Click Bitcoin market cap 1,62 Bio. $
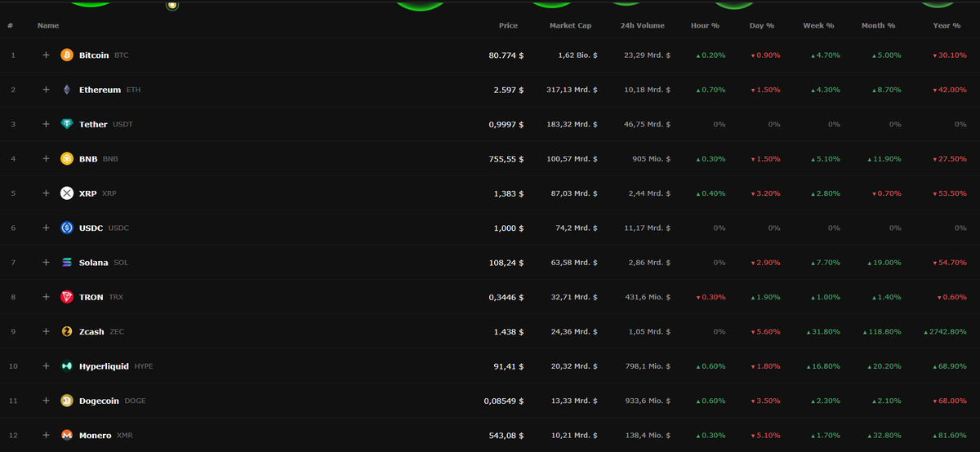This screenshot has width=980, height=452. (x=577, y=55)
